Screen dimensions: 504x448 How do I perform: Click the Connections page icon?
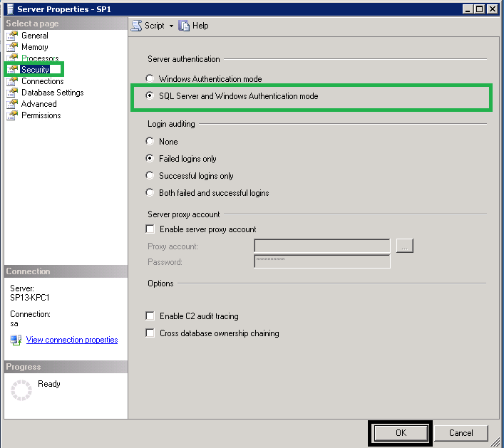pyautogui.click(x=12, y=81)
